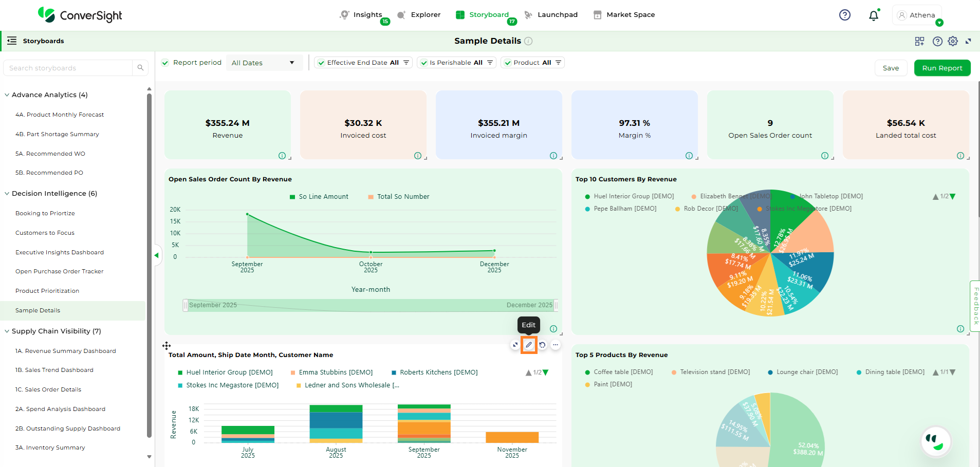Click the Run Report button
The height and width of the screenshot is (467, 980).
click(941, 68)
